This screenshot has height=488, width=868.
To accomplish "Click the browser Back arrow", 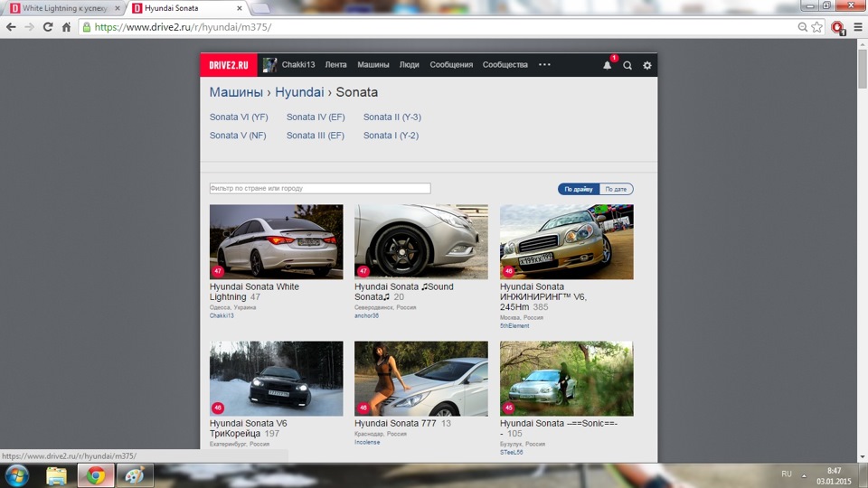I will 11,26.
